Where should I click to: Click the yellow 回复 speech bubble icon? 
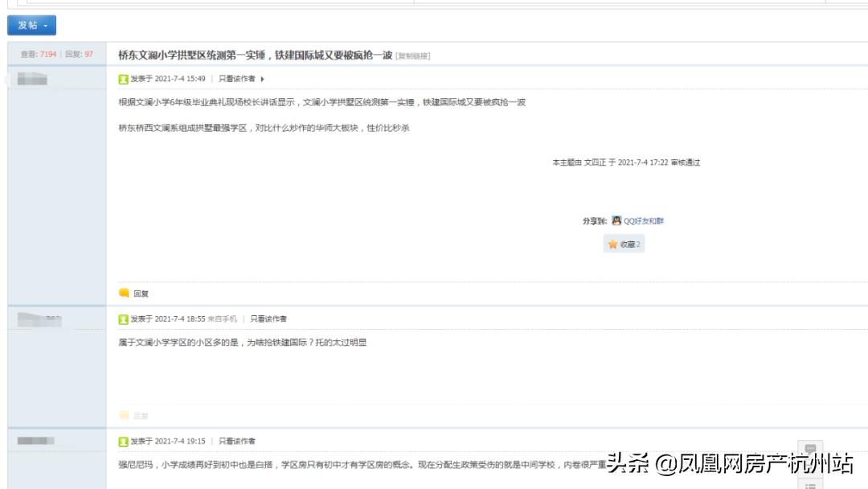click(125, 293)
